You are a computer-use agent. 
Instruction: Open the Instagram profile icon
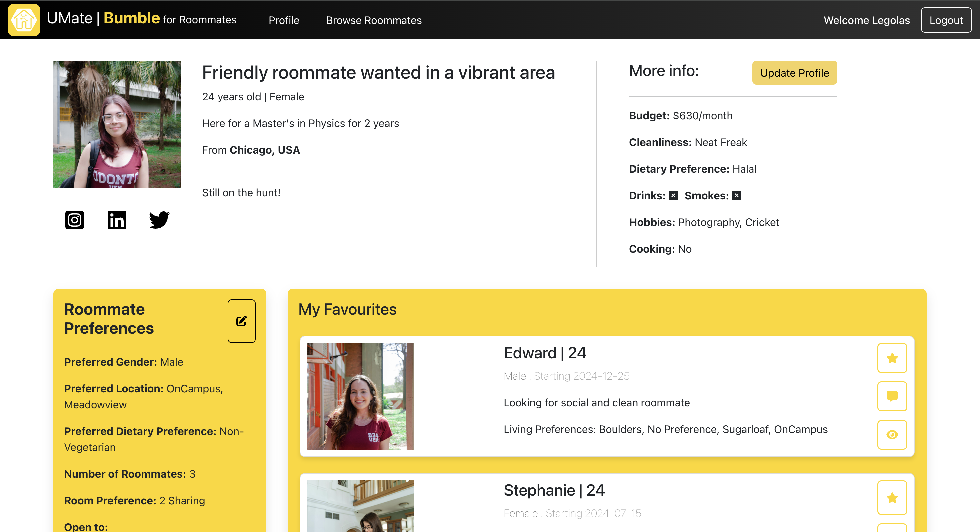point(74,220)
